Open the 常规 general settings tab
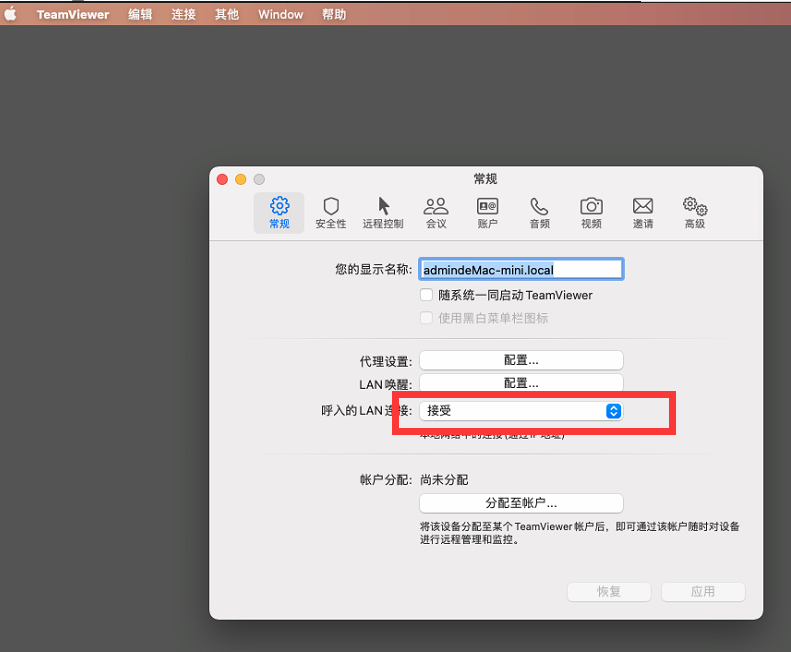Screen dimensions: 791x652 point(279,212)
